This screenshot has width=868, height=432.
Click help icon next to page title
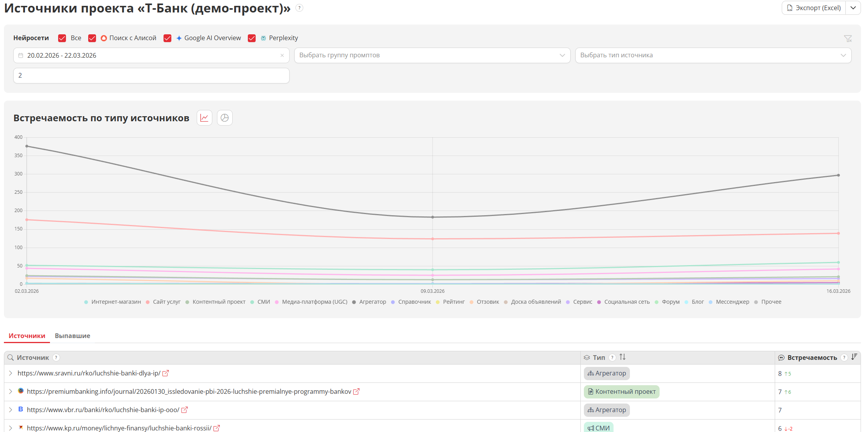(299, 8)
